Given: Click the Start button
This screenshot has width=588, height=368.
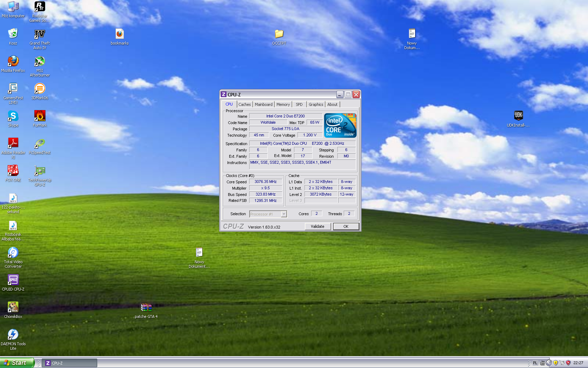Looking at the screenshot, I should point(17,363).
